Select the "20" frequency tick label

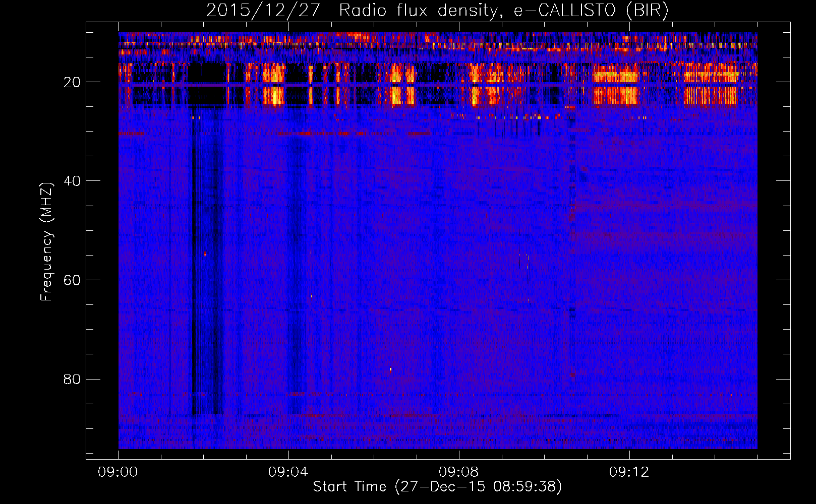click(73, 82)
